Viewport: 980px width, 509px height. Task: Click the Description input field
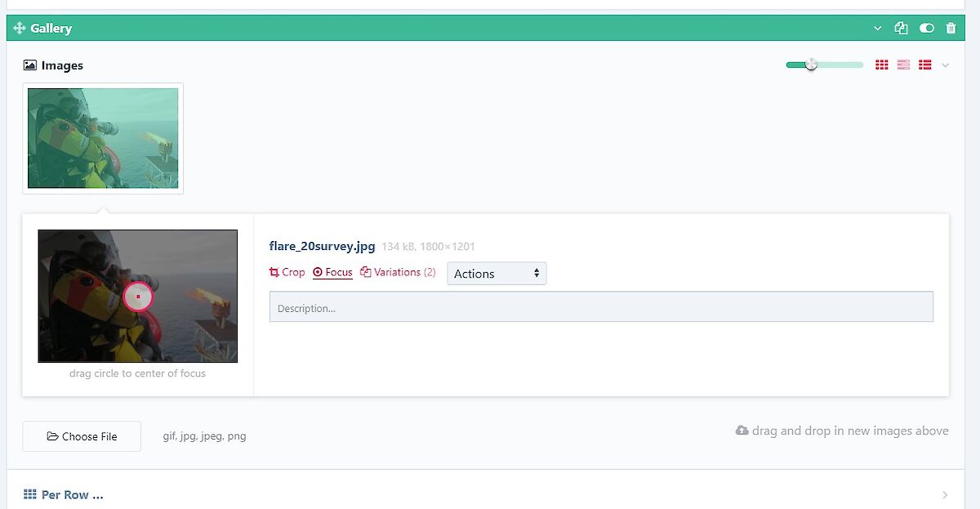tap(601, 307)
